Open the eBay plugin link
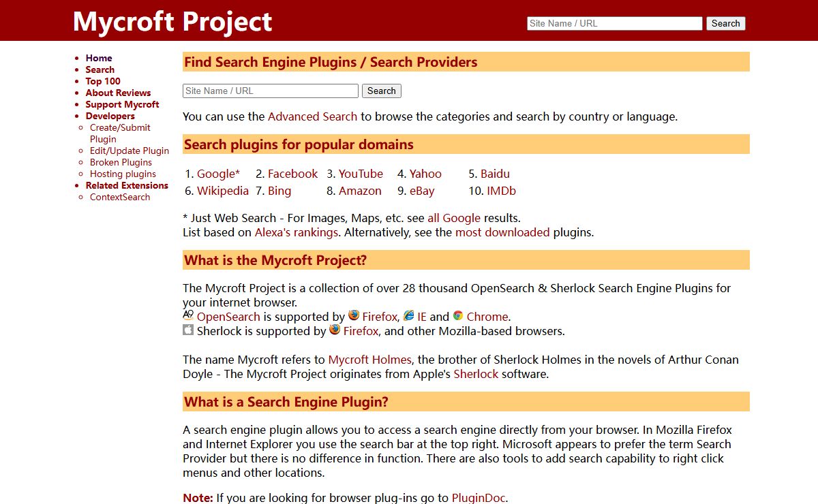This screenshot has height=504, width=818. [x=422, y=191]
